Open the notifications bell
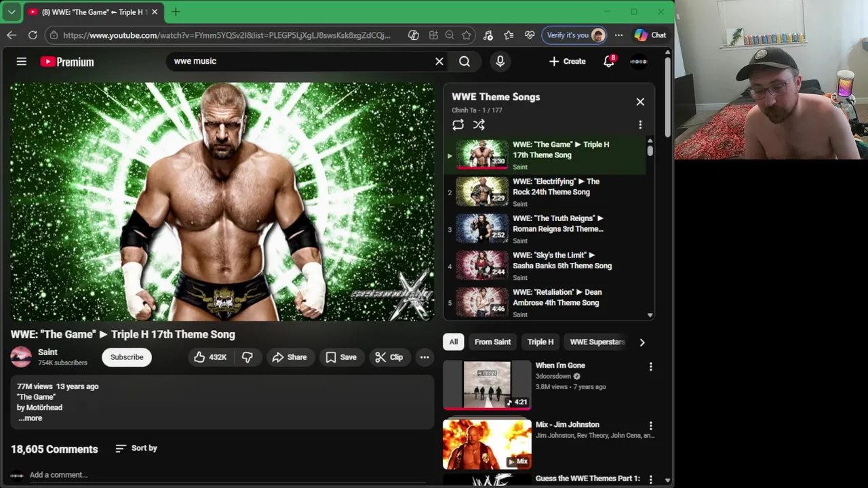The image size is (868, 488). point(609,62)
